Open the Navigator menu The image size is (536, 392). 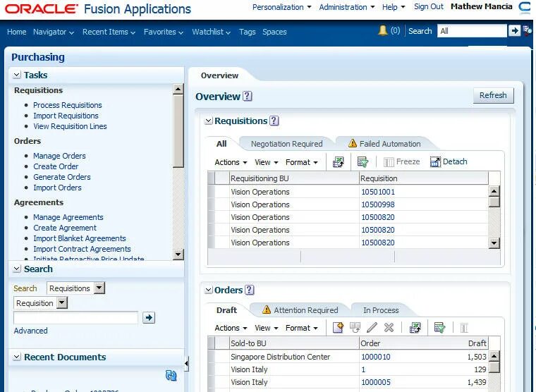54,32
